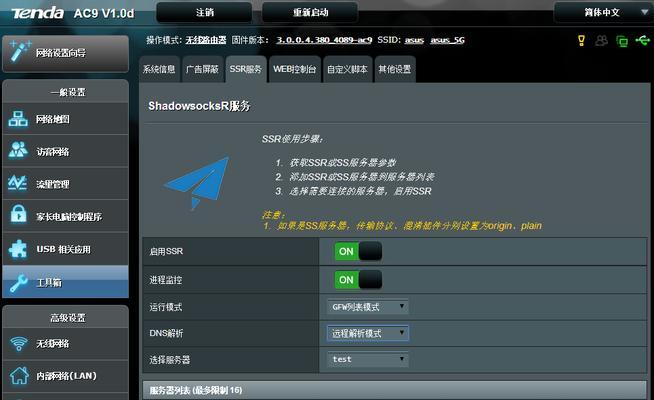Open the DNS解析 远程解析模式 dropdown

pos(367,333)
